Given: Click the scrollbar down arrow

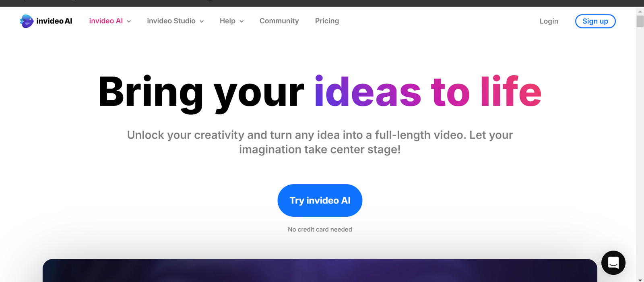Looking at the screenshot, I should [640, 280].
